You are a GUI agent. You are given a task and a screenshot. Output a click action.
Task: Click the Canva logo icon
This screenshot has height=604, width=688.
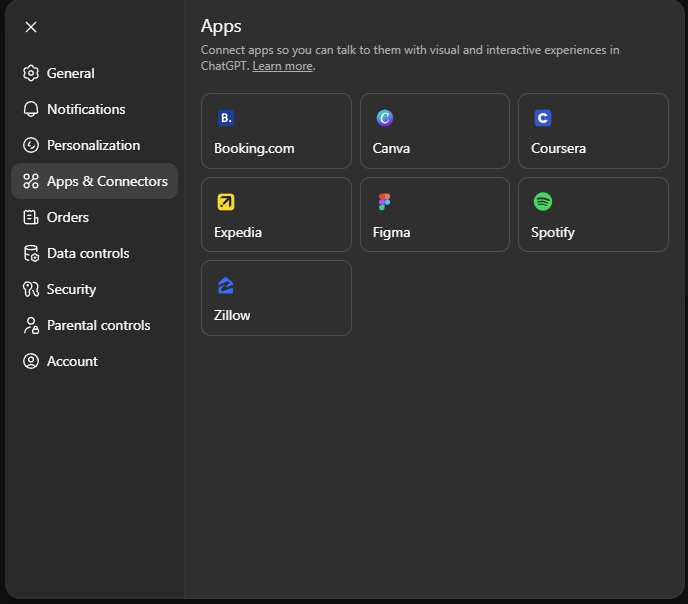[385, 118]
